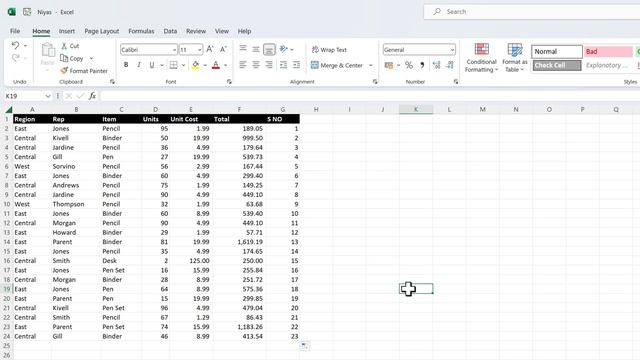Open the File tab
Image resolution: width=640 pixels, height=360 pixels.
pos(15,31)
